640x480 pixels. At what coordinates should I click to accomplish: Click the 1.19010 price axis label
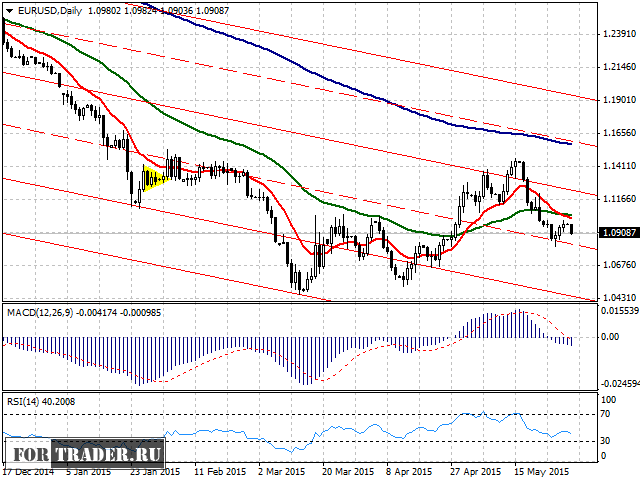(x=619, y=100)
